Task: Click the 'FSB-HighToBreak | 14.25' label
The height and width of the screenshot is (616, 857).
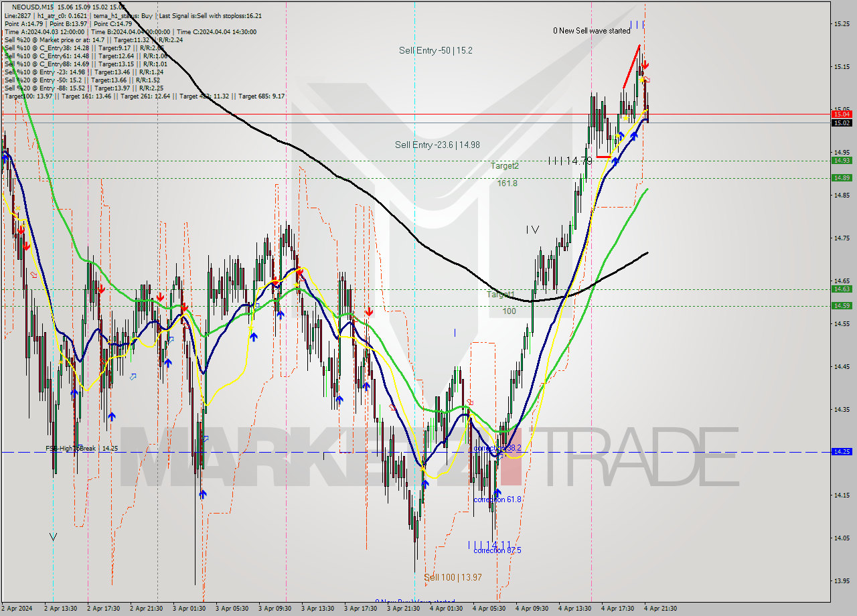Action: tap(82, 449)
